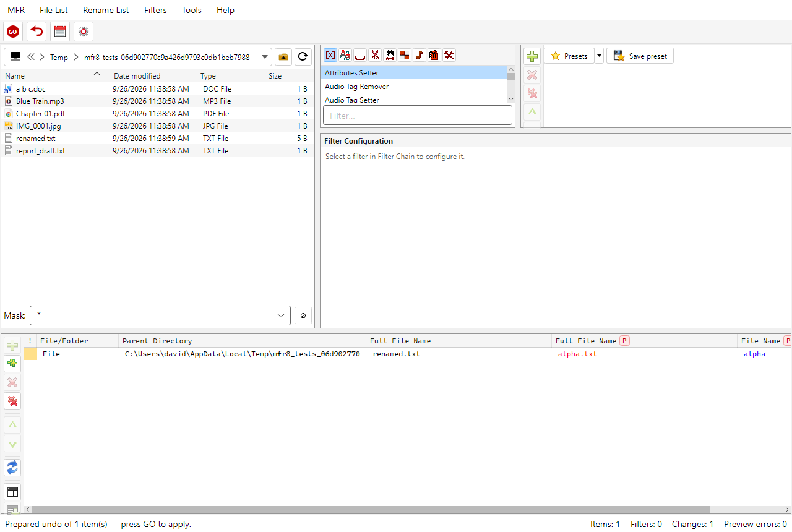Select the file Blue Train.mp3
Viewport: 792px width, 532px height.
click(158, 101)
